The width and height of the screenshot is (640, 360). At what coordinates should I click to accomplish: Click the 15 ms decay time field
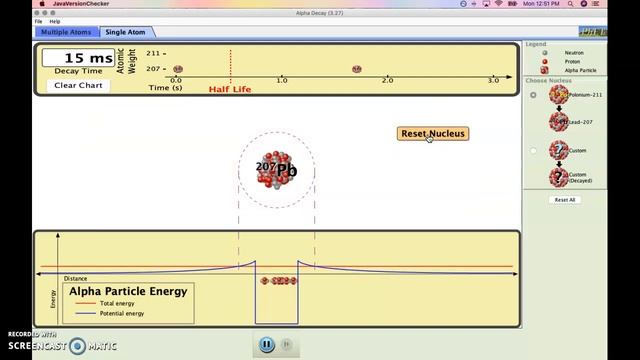click(x=78, y=58)
